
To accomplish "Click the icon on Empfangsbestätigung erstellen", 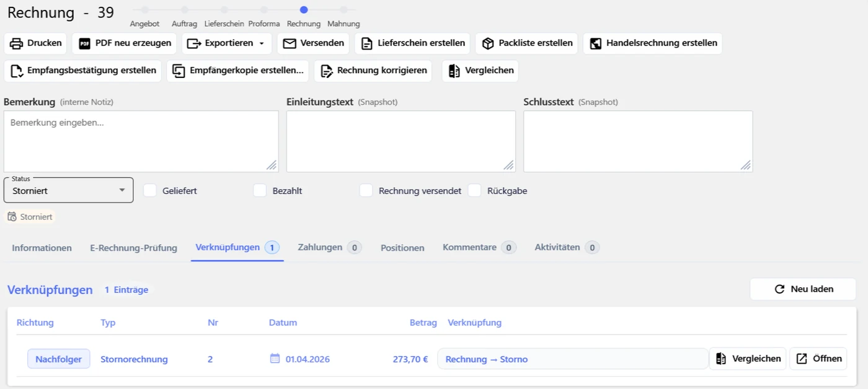I will (17, 71).
